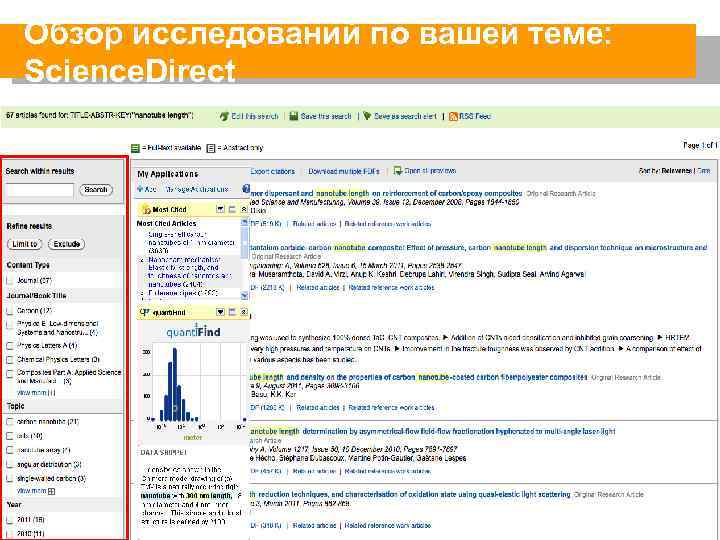Viewport: 720px width, 540px height.
Task: Check the Composites Part A box
Action: pos(10,373)
